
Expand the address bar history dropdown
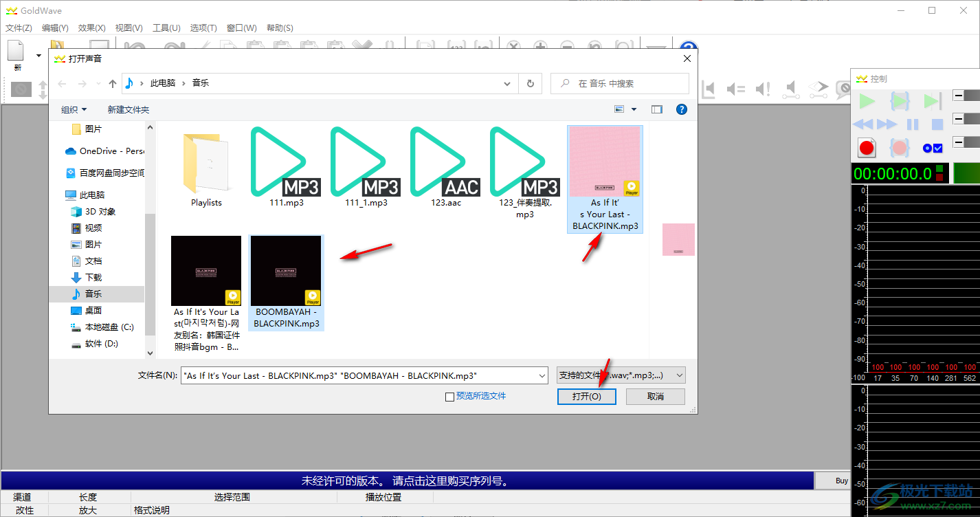[x=508, y=83]
